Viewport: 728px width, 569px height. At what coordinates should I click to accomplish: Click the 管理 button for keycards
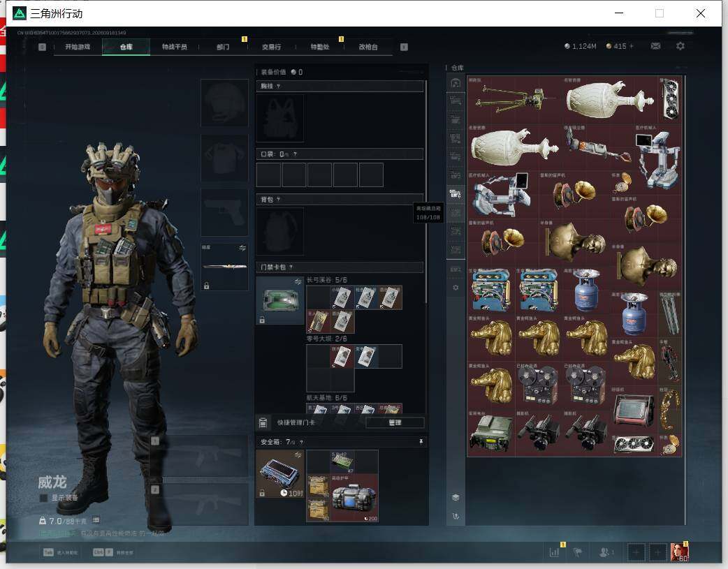pyautogui.click(x=395, y=422)
